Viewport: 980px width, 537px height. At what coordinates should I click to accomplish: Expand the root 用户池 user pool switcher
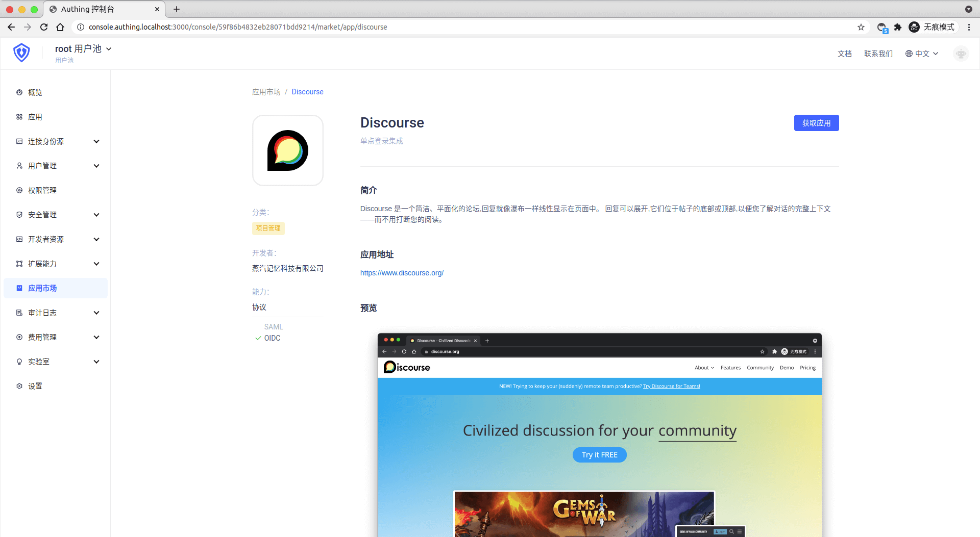click(83, 49)
